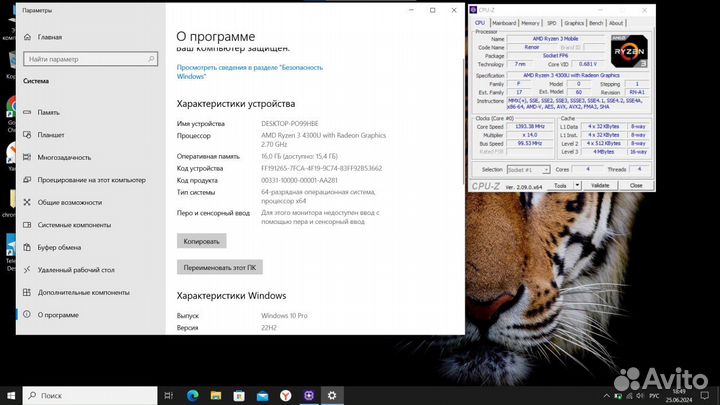Click the Переименовать этот ПК button
Viewport: 720px width, 405px height.
point(219,267)
